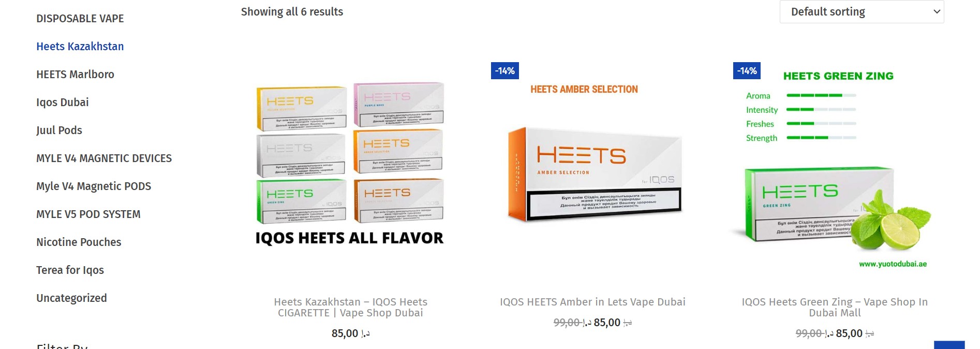Screen dimensions: 980x349
Task: Open IQOS HEETS Amber product title link
Action: click(x=592, y=302)
